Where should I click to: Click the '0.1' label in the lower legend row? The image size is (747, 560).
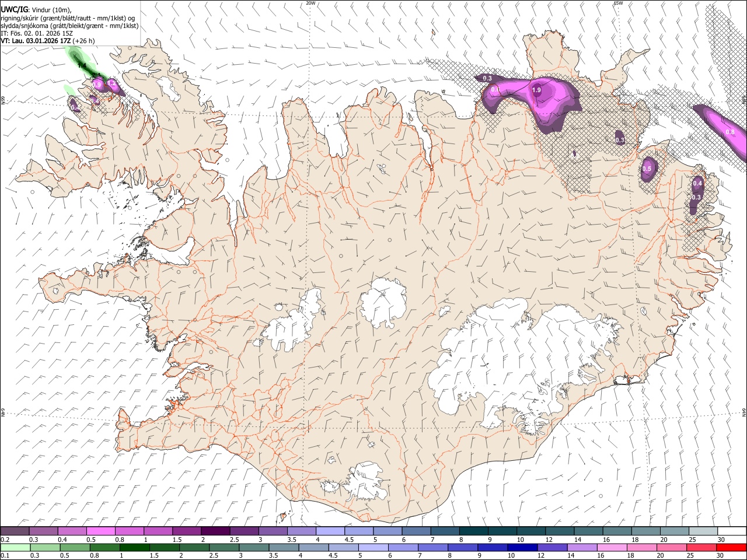coord(4,555)
